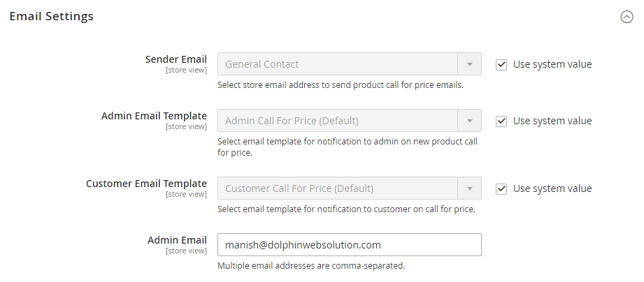644x282 pixels.
Task: Click the "Use system value" text beside Sender Email
Action: [552, 64]
